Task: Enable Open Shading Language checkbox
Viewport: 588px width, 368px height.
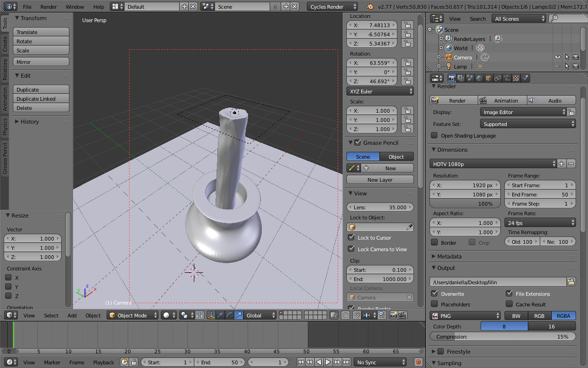Action: (x=434, y=135)
